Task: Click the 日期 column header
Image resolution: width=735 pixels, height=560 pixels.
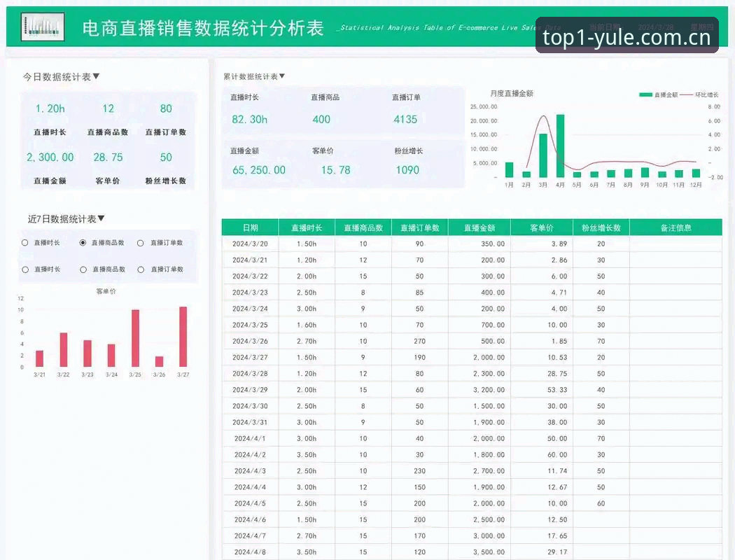Action: coord(251,227)
